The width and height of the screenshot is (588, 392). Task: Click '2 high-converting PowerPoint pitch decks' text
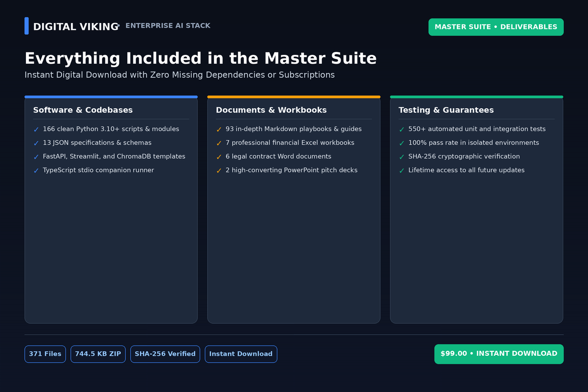(292, 170)
